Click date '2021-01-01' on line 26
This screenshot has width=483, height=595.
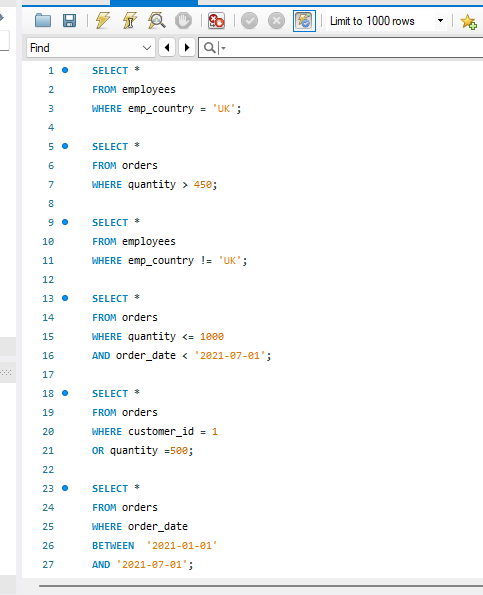(182, 545)
